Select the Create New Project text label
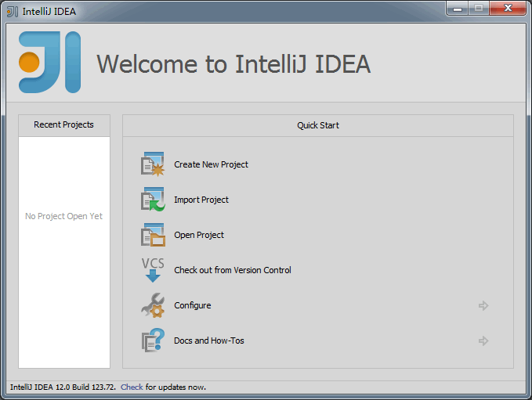The height and width of the screenshot is (400, 532). (211, 164)
